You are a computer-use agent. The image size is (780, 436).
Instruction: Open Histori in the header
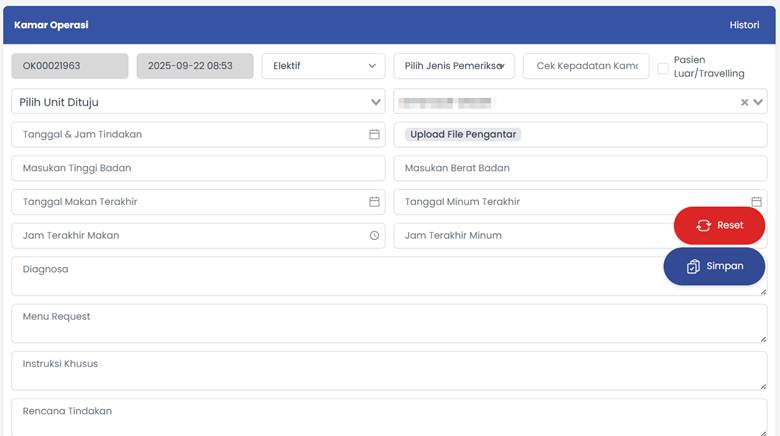tap(744, 24)
